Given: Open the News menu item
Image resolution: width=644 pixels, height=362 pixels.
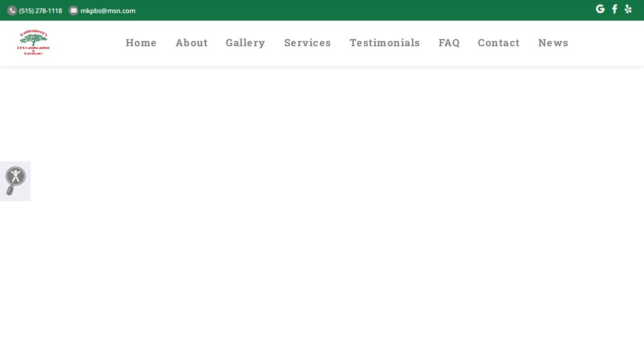Looking at the screenshot, I should [553, 43].
